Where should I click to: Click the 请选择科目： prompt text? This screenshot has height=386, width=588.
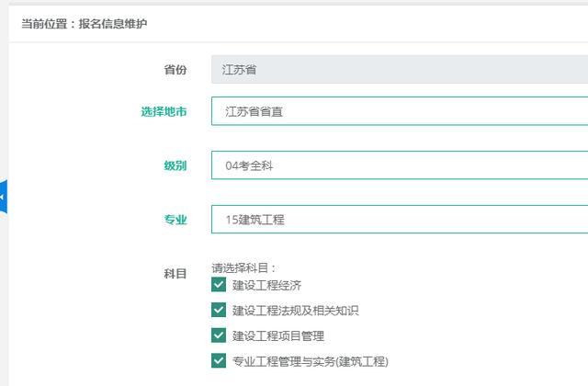coord(244,267)
